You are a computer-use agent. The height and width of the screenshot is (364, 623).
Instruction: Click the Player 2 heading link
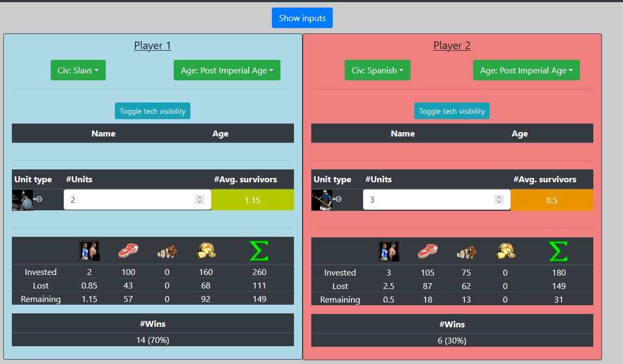point(452,46)
